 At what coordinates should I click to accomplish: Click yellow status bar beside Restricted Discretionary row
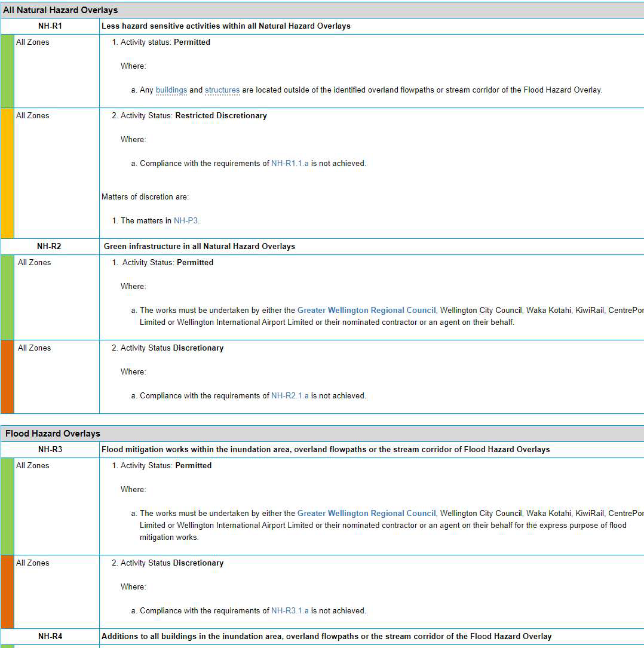pos(7,173)
